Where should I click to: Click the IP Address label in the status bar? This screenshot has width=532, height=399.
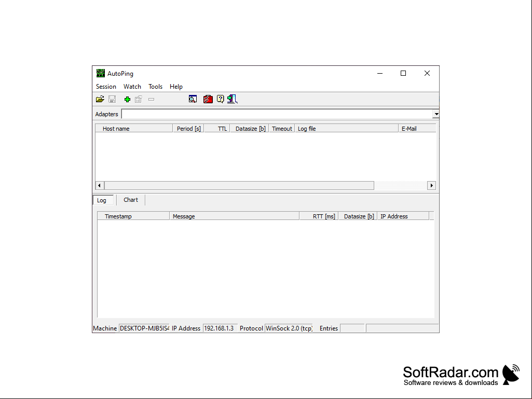pos(186,328)
